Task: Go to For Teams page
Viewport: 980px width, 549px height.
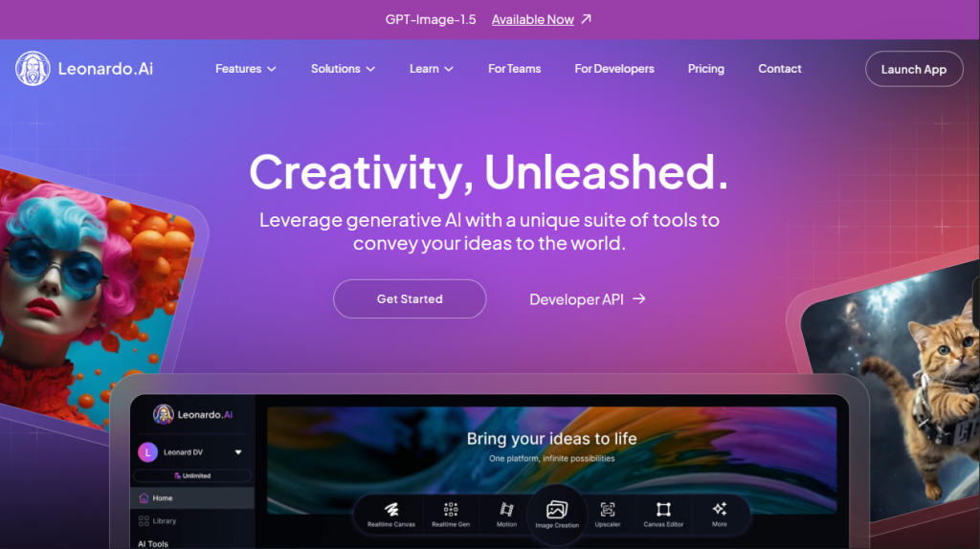Action: [514, 69]
